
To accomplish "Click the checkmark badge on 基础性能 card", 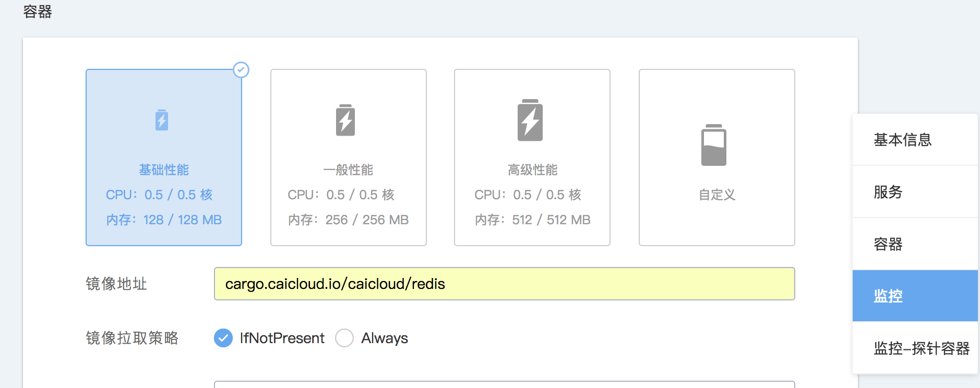I will click(241, 70).
